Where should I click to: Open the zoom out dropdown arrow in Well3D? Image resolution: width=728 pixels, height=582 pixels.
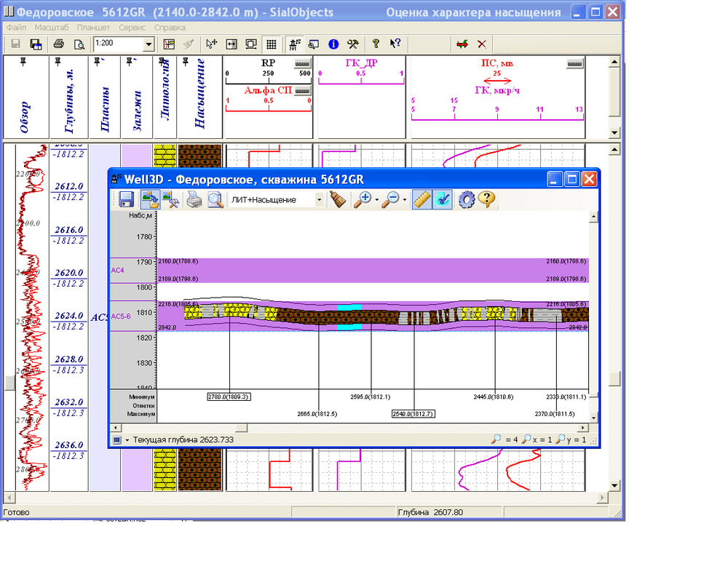coord(403,201)
